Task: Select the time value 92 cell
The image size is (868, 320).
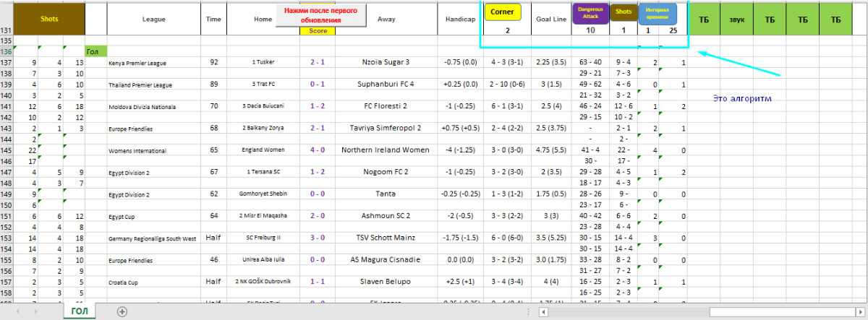Action: coord(213,62)
